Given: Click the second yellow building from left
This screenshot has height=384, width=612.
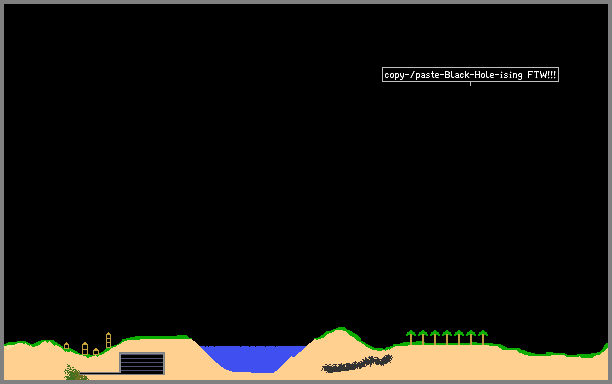Looking at the screenshot, I should 85,348.
